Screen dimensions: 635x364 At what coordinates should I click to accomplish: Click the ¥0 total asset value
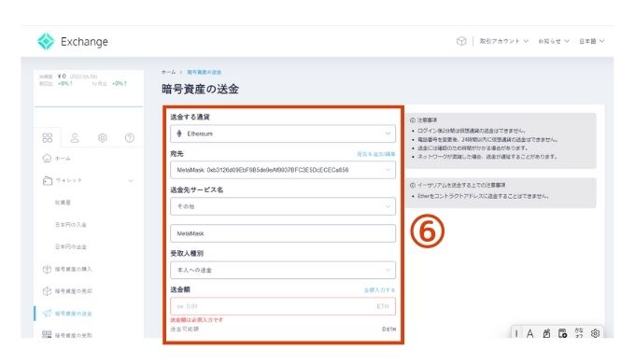(62, 77)
